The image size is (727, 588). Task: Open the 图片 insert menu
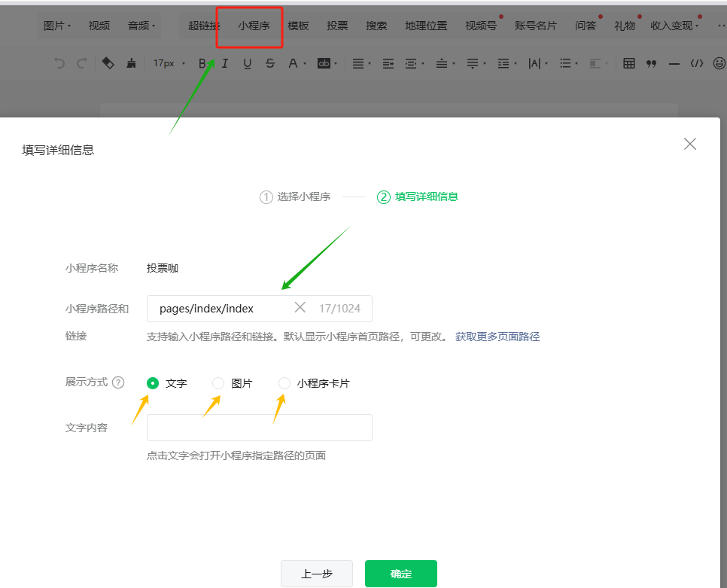point(57,26)
